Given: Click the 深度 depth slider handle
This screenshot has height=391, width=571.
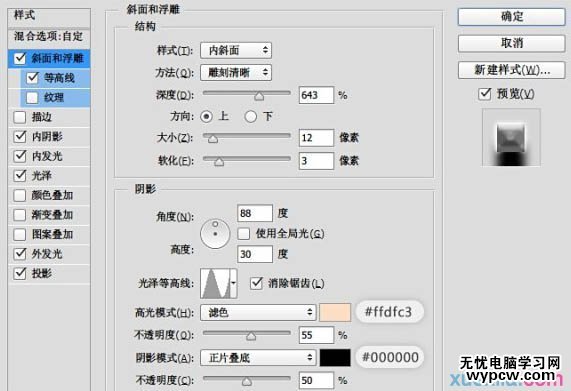Looking at the screenshot, I should tap(259, 96).
